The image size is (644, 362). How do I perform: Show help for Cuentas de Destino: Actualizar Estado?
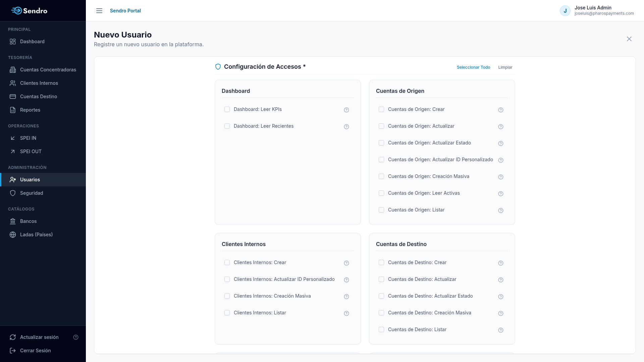pyautogui.click(x=501, y=297)
